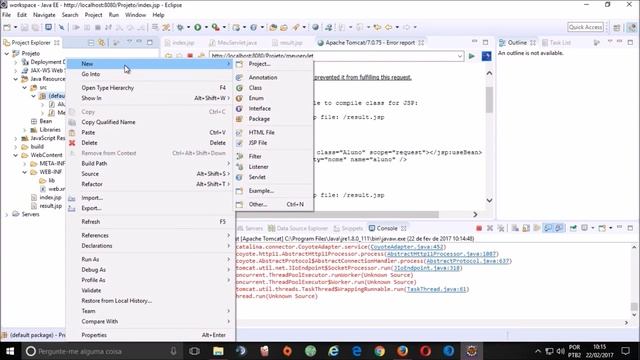Click the Quick Access search field

coord(585,27)
